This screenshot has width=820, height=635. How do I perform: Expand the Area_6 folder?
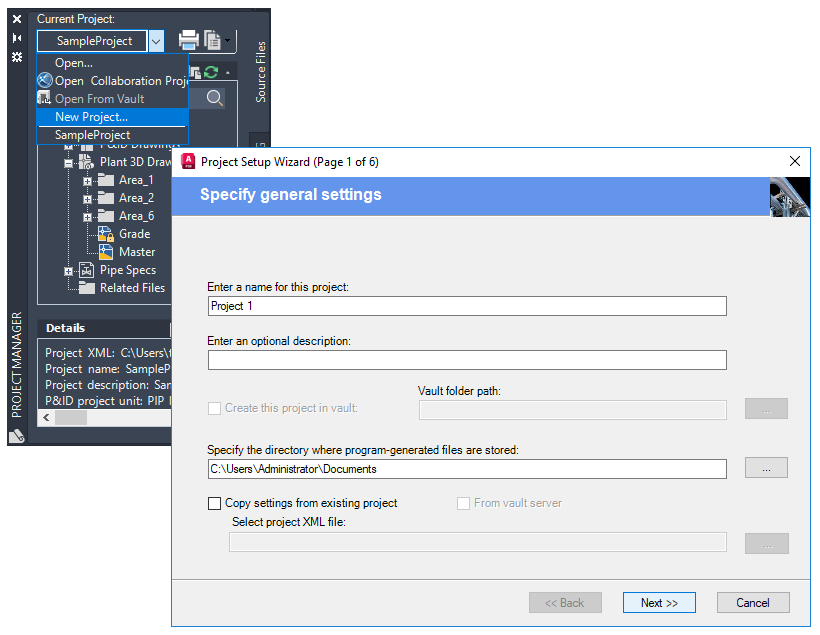(x=87, y=217)
